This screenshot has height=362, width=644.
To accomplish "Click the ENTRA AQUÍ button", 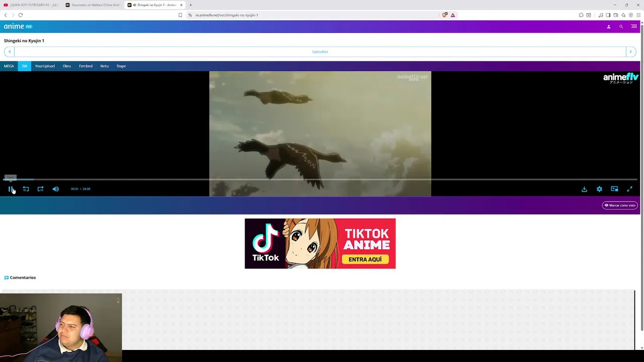I will [365, 259].
